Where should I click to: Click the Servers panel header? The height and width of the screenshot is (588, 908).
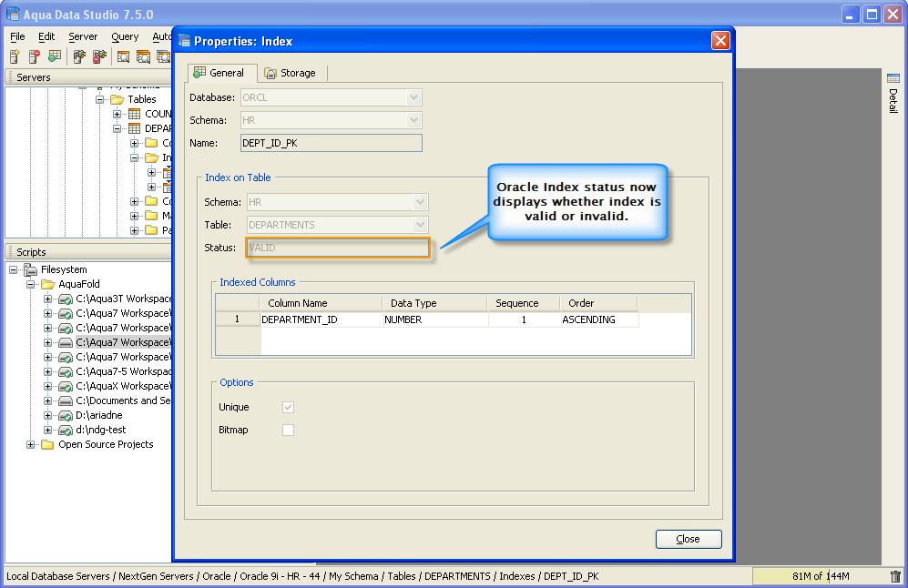tap(89, 77)
